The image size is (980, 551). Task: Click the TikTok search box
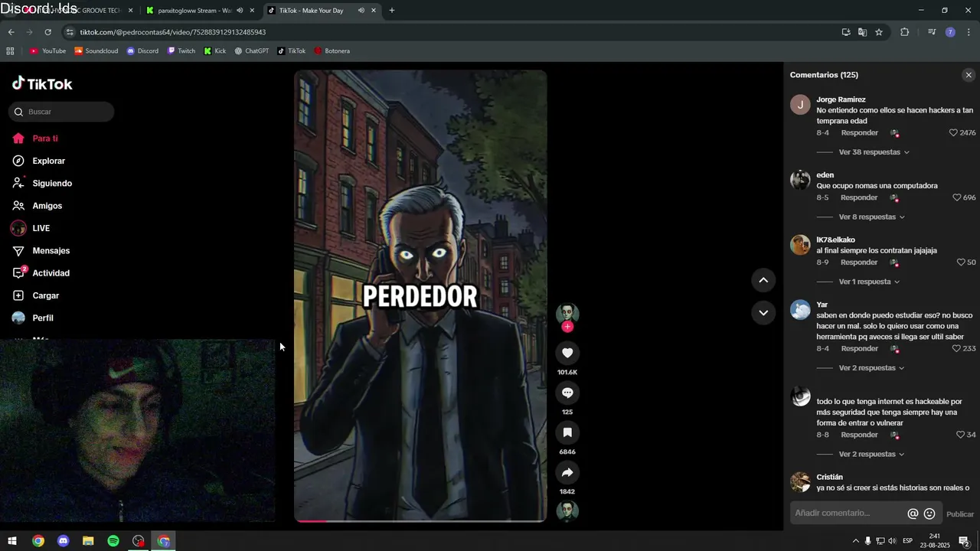pyautogui.click(x=61, y=112)
